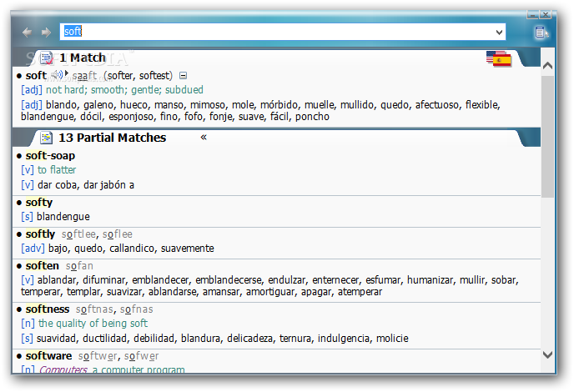
Task: Select the soften entry headword
Action: click(x=42, y=266)
